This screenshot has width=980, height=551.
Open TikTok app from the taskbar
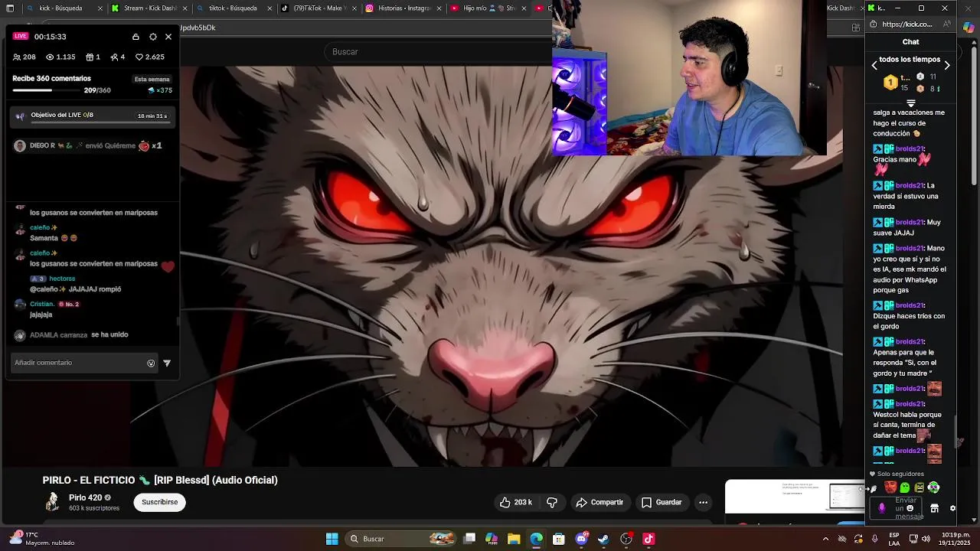(648, 539)
